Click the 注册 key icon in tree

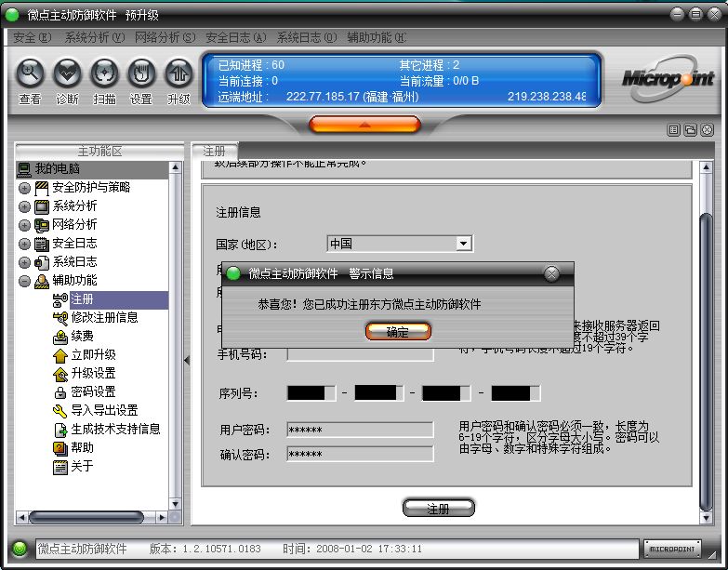click(60, 299)
